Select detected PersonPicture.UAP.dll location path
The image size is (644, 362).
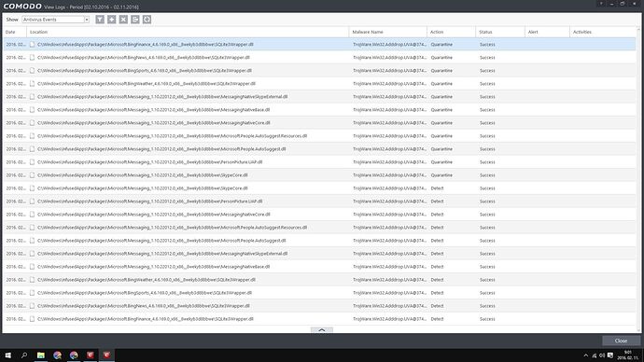point(149,202)
